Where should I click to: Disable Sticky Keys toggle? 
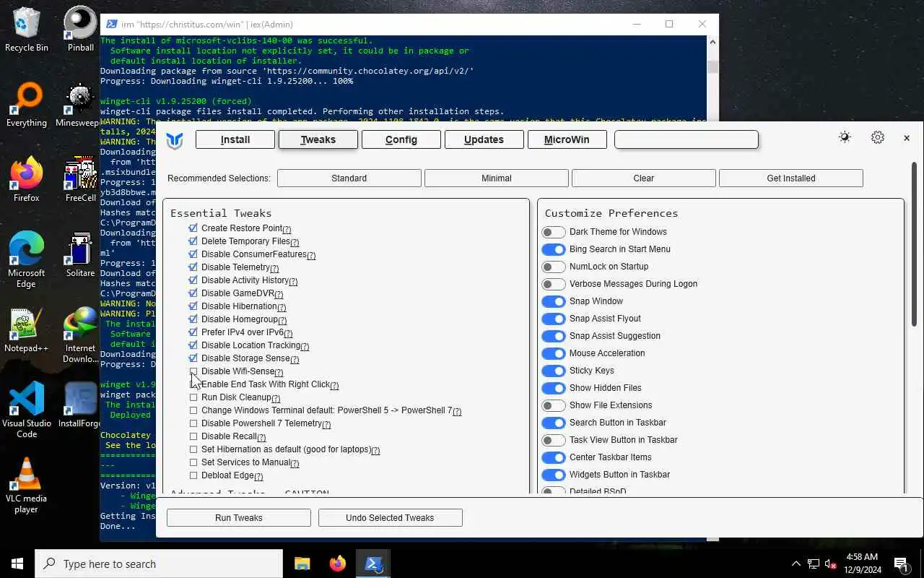(x=554, y=371)
